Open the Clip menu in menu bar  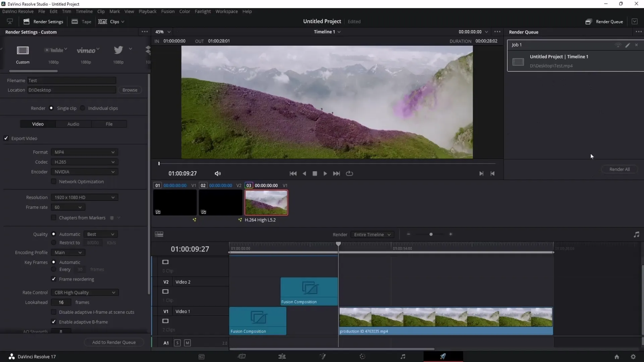point(100,11)
